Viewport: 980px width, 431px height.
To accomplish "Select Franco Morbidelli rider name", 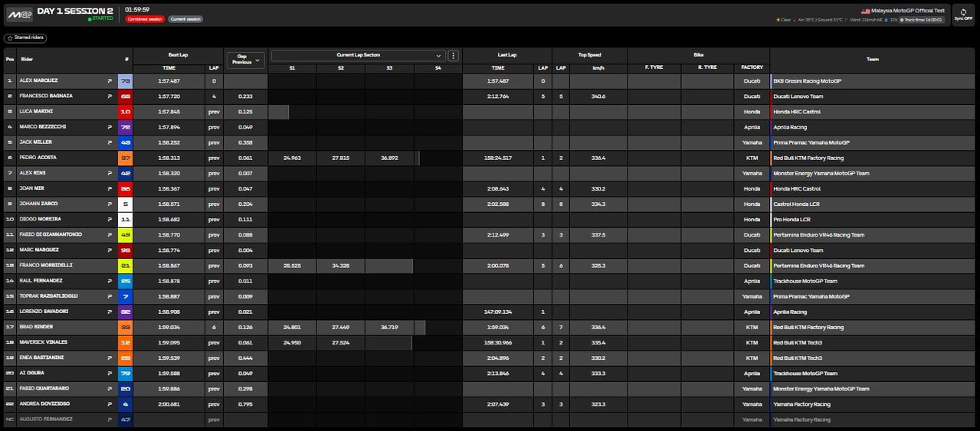I will pos(45,266).
